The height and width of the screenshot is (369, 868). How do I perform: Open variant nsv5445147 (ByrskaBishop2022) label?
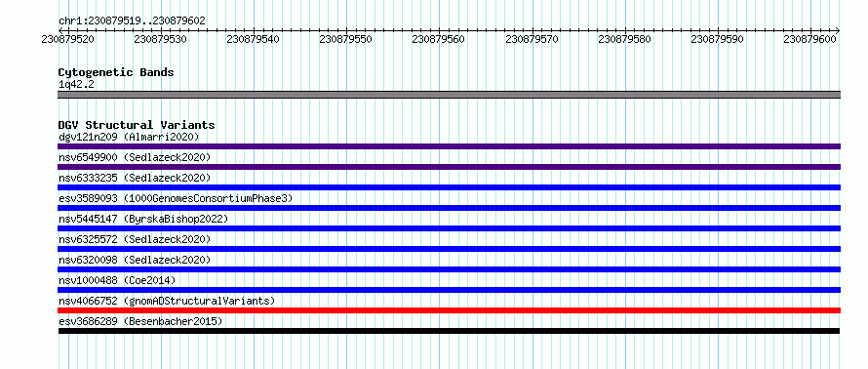point(143,219)
